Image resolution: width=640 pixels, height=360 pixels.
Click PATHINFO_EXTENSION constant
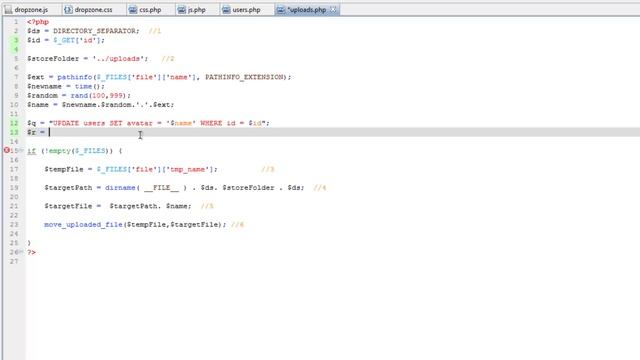[x=244, y=77]
